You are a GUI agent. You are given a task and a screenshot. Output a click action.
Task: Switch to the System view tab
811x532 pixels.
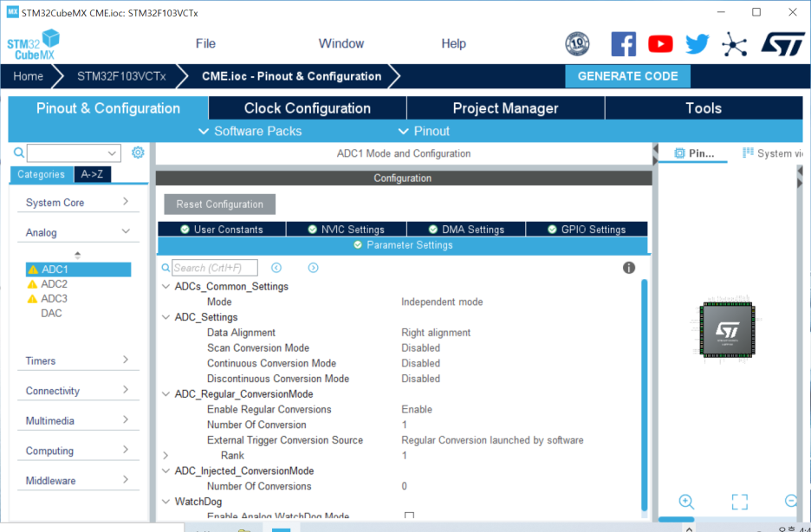[773, 153]
